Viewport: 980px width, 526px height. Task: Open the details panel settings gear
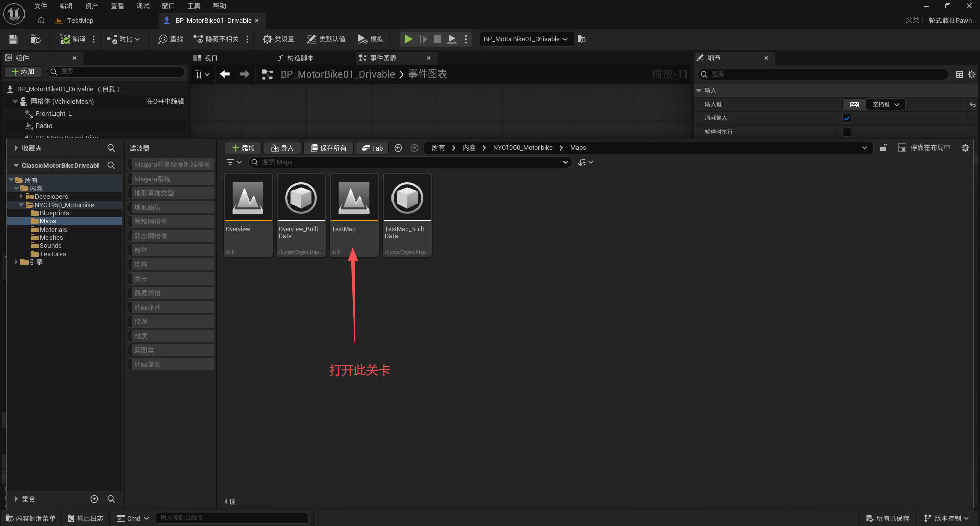click(x=972, y=74)
